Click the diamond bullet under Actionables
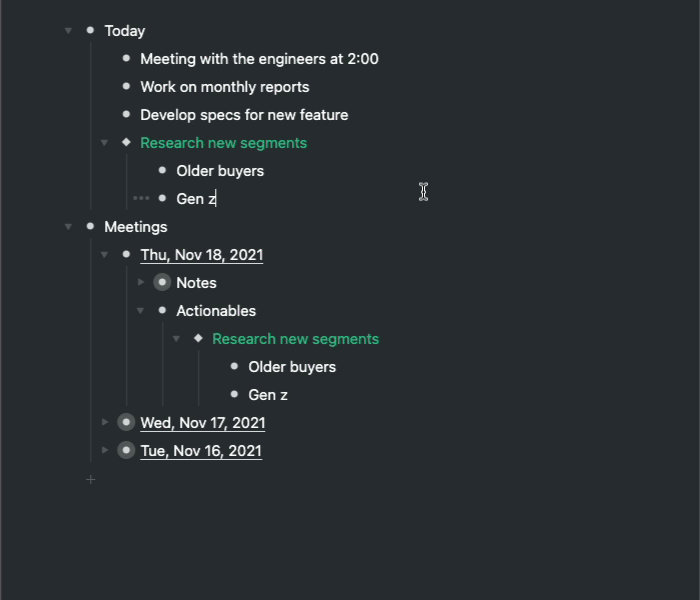 (x=198, y=339)
